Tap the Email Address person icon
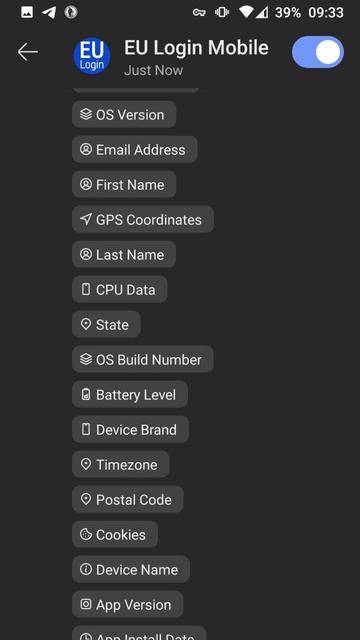Viewport: 360px width, 640px height. [86, 149]
